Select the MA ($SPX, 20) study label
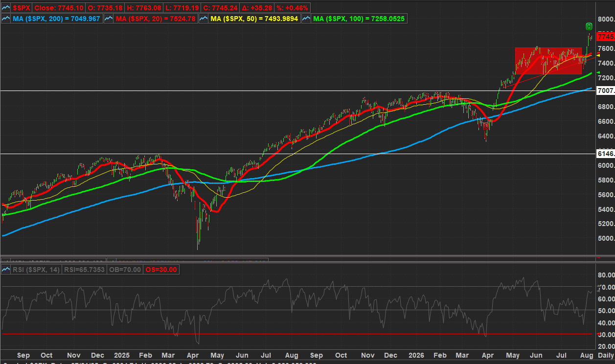The width and height of the screenshot is (615, 364). (x=156, y=19)
